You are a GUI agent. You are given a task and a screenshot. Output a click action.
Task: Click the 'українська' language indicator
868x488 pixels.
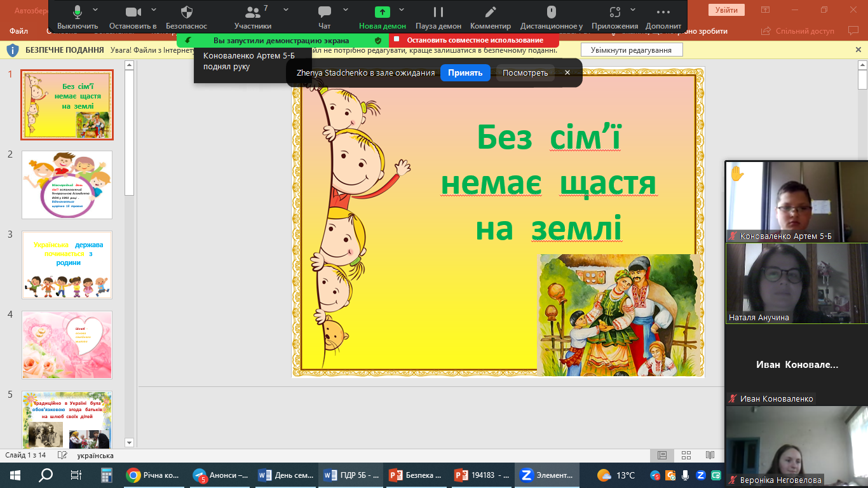(x=95, y=456)
